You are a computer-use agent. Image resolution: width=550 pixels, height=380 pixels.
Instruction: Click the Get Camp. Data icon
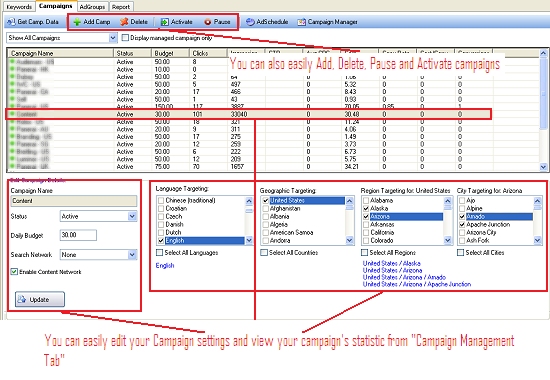pos(11,22)
